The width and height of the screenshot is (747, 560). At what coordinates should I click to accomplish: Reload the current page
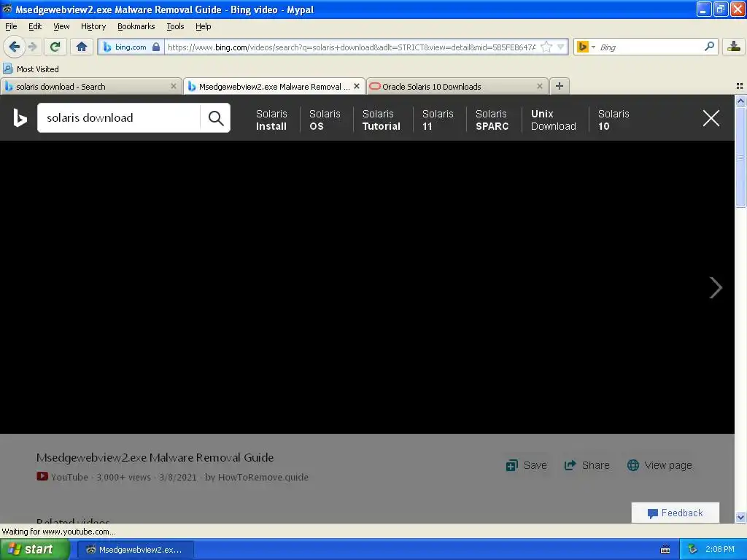55,47
